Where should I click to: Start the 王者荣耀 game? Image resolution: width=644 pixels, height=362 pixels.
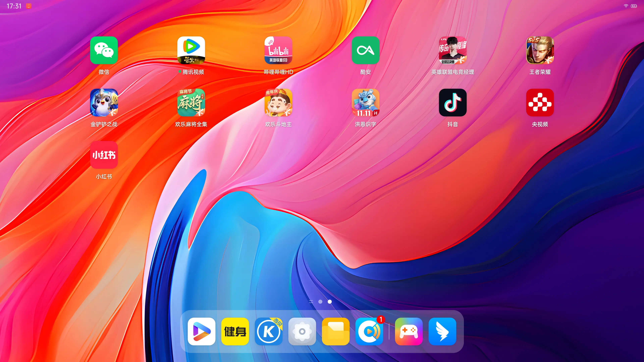pyautogui.click(x=540, y=50)
